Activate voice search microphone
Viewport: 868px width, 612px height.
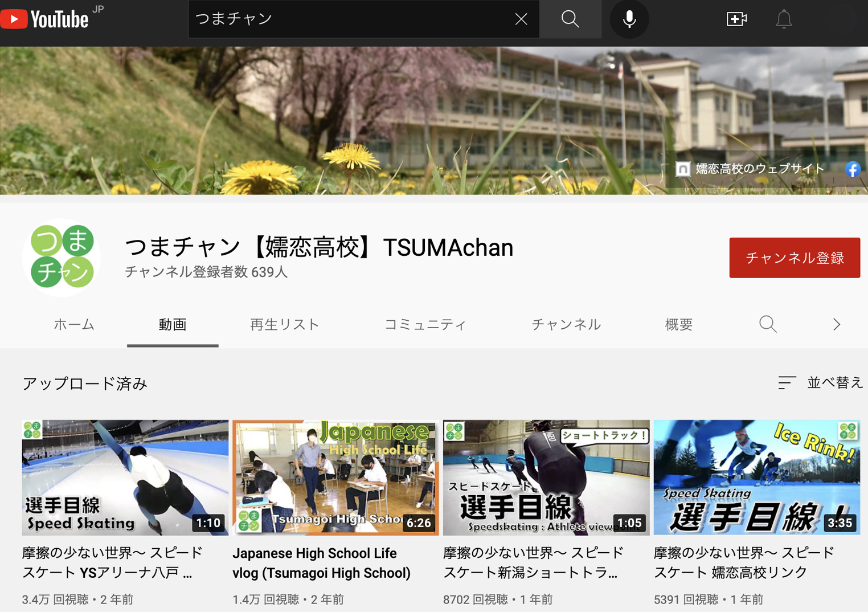point(629,19)
